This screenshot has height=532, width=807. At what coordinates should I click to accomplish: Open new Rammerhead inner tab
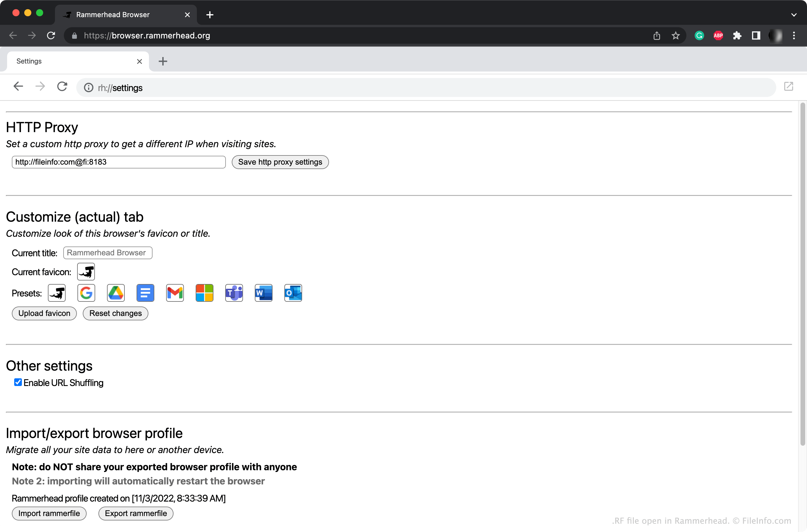163,61
